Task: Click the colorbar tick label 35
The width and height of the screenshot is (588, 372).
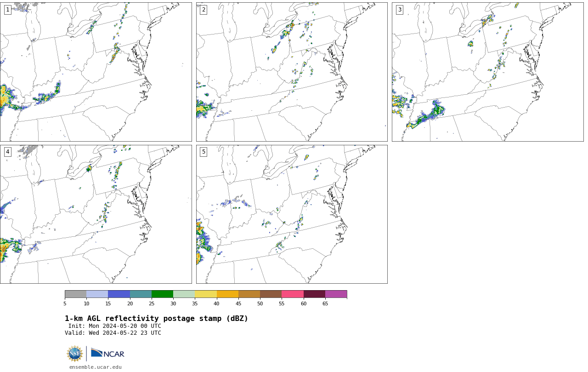Action: (195, 303)
